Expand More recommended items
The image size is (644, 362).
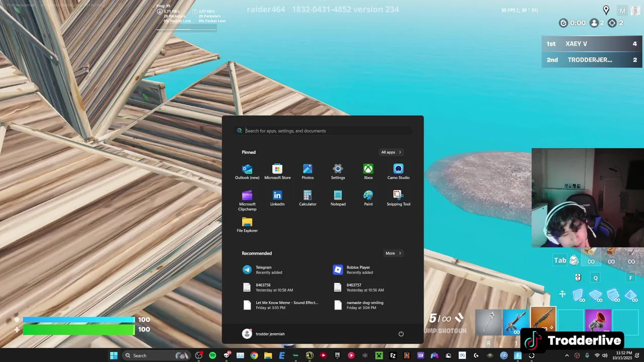(x=393, y=253)
